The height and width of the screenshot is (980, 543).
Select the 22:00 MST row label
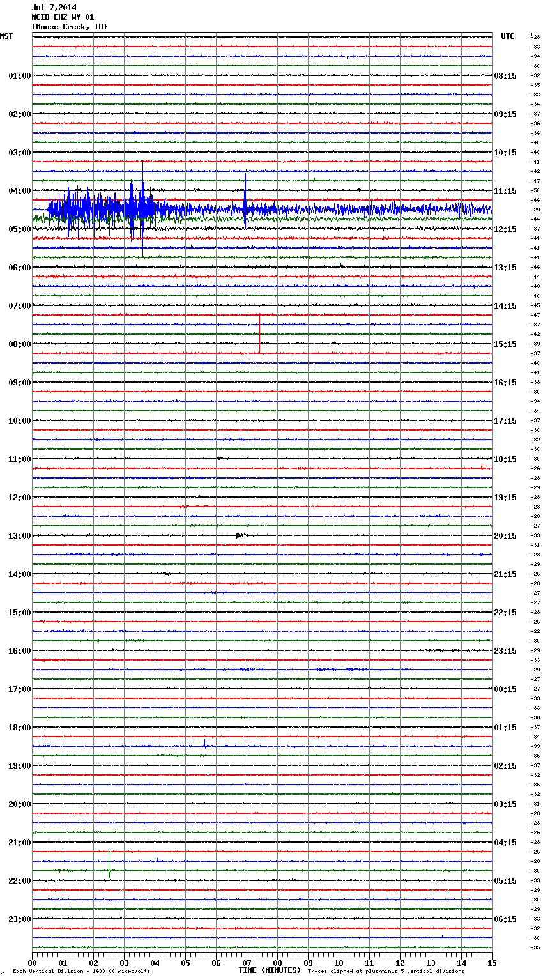pos(20,881)
